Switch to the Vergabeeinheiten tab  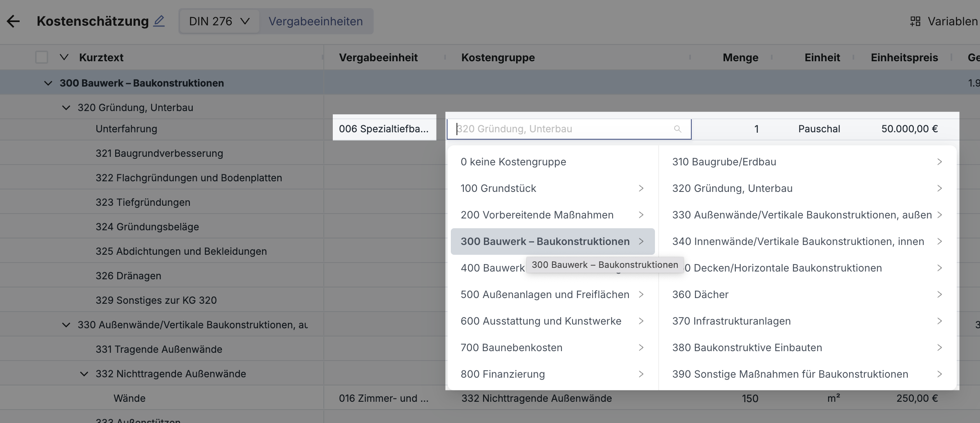pyautogui.click(x=315, y=21)
